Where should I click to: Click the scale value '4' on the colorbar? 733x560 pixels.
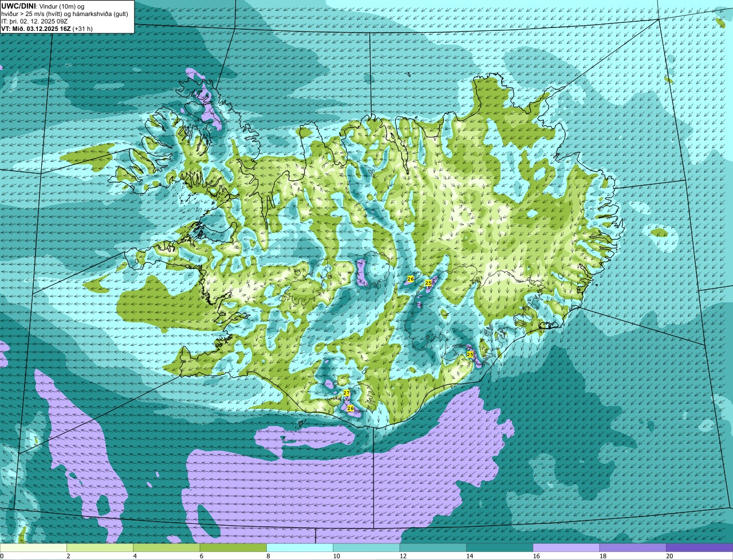(x=135, y=556)
